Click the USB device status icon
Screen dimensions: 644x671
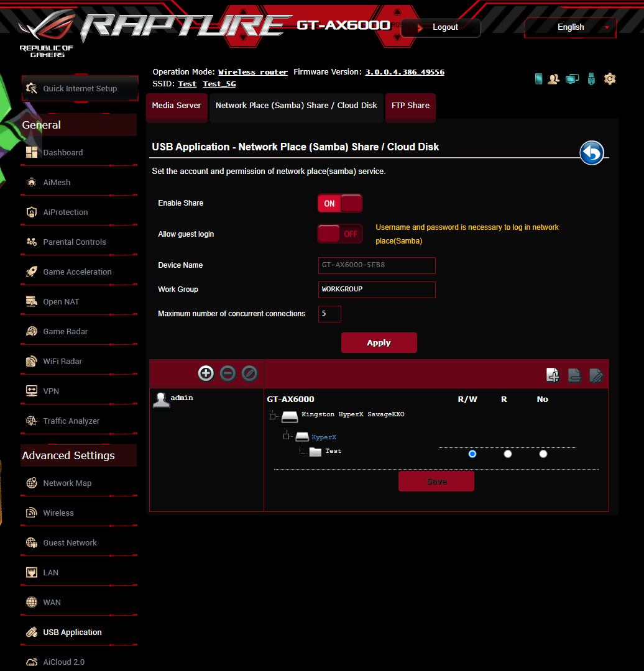point(591,79)
